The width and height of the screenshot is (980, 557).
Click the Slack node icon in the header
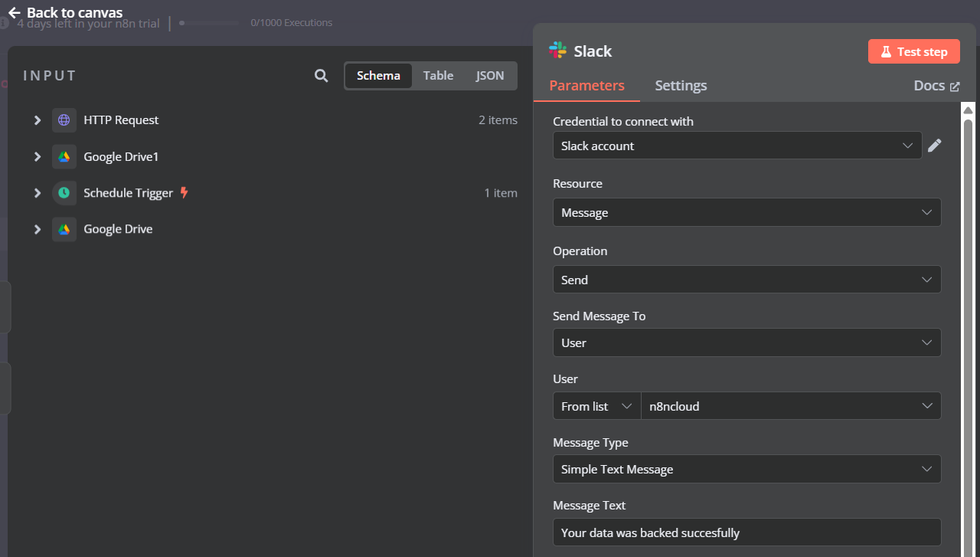pyautogui.click(x=557, y=51)
